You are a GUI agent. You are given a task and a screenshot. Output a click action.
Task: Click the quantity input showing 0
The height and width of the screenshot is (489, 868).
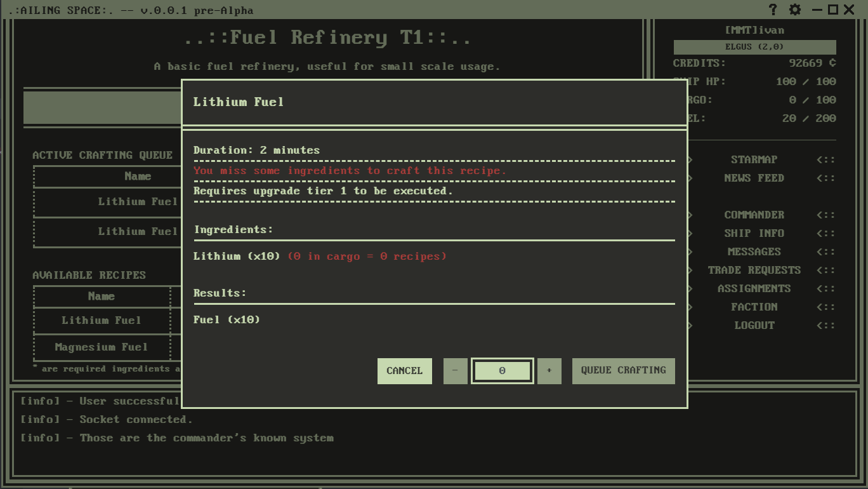tap(502, 371)
